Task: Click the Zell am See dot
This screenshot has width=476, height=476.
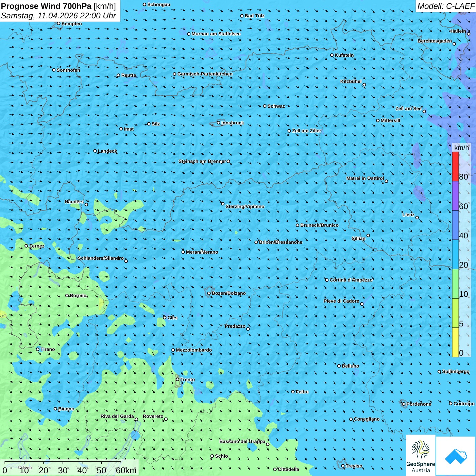Action: (424, 112)
